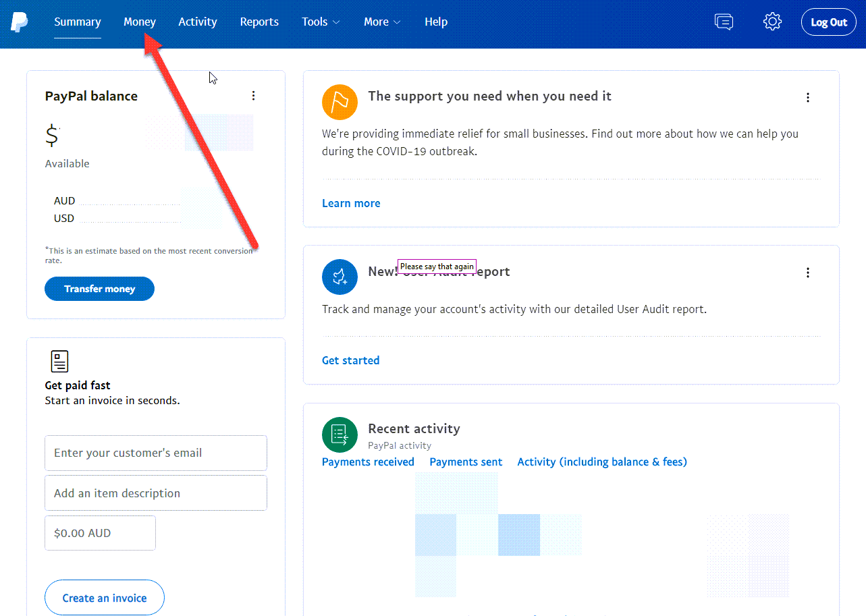Image resolution: width=866 pixels, height=616 pixels.
Task: Go to the Summary tab
Action: coord(78,22)
